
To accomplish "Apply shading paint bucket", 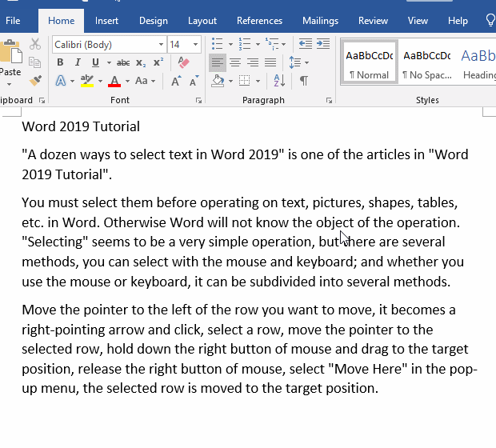I will click(218, 81).
